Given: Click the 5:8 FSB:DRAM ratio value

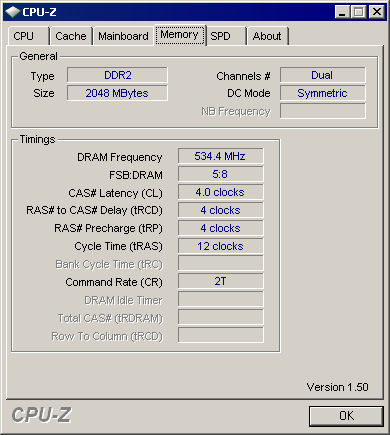Looking at the screenshot, I should 220,174.
